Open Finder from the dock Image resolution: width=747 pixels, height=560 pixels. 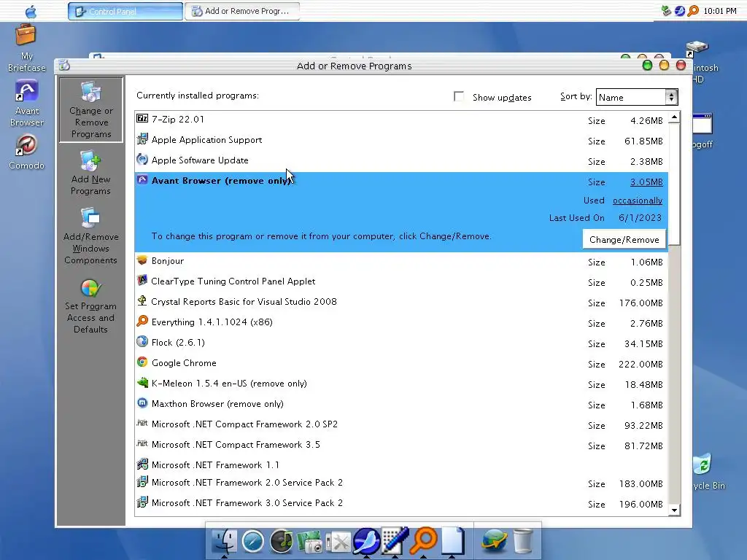click(224, 542)
